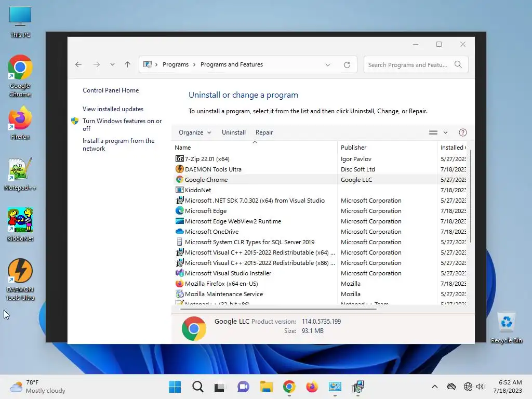532x399 pixels.
Task: Select DAEMON Tools Ultra desktop shortcut
Action: [20, 280]
